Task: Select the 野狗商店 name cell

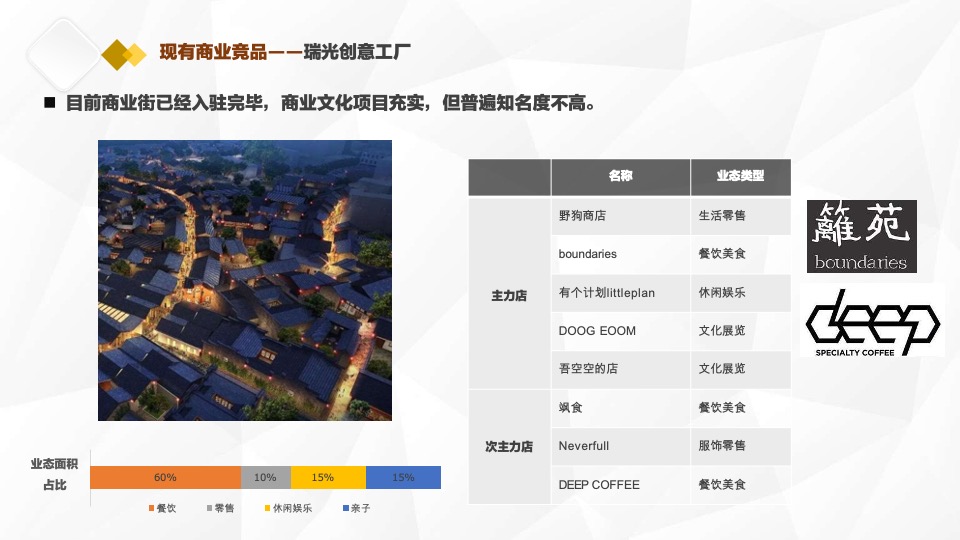Action: [621, 216]
